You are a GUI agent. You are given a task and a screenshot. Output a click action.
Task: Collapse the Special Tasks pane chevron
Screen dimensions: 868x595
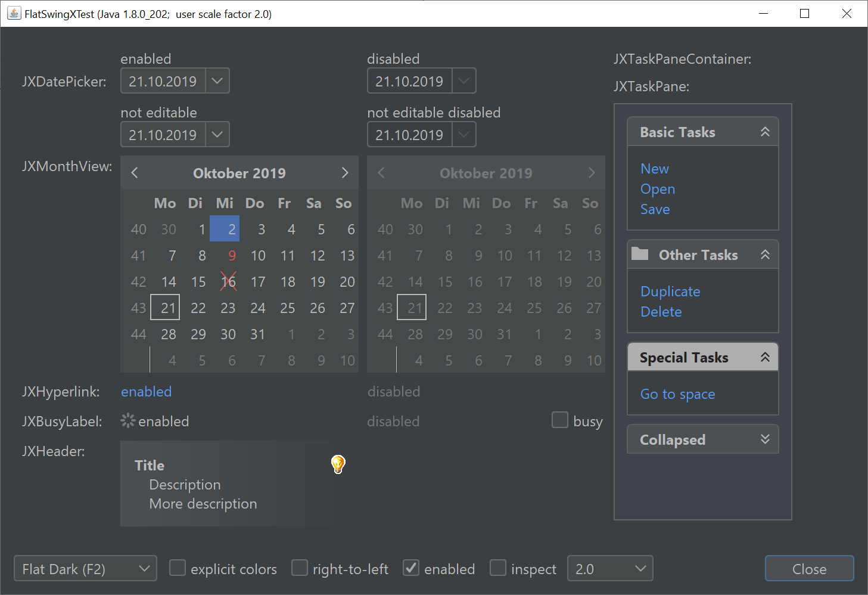(x=765, y=357)
